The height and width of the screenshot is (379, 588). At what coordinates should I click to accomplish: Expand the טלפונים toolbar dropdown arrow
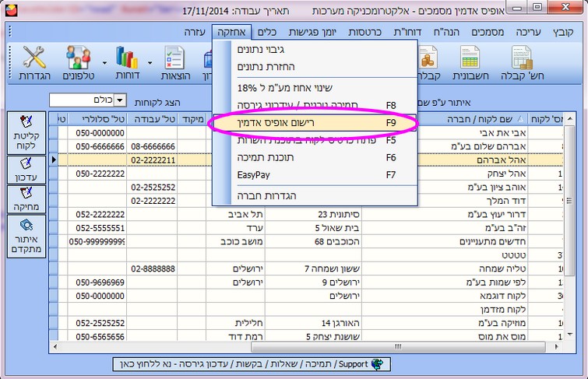pos(104,63)
